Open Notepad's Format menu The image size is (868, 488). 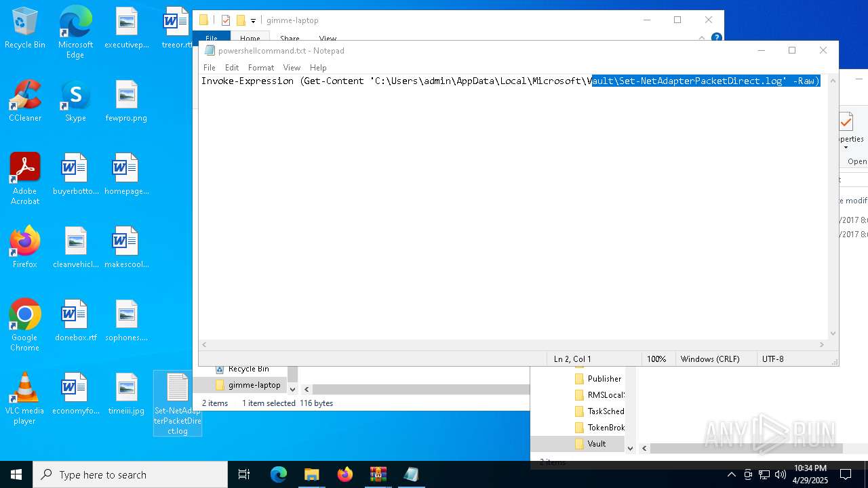[x=261, y=68]
